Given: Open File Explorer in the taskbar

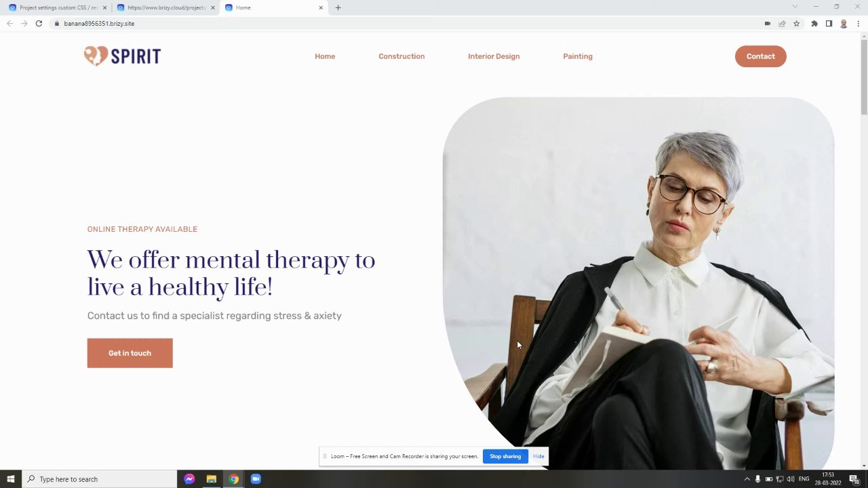Looking at the screenshot, I should pos(212,479).
